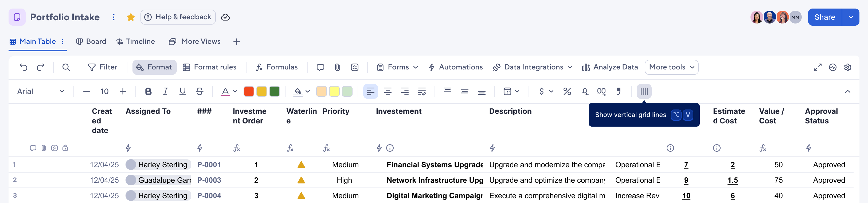Open Help & feedback
868x203 pixels.
click(178, 17)
